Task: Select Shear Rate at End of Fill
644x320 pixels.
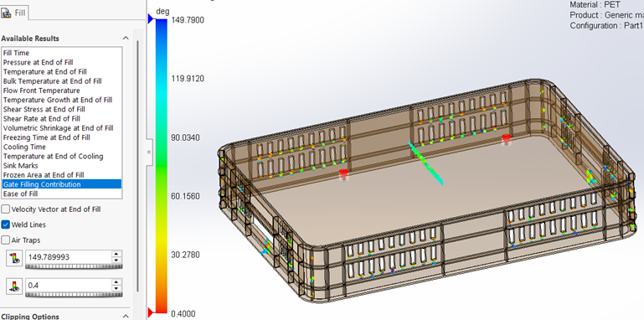Action: [x=62, y=119]
